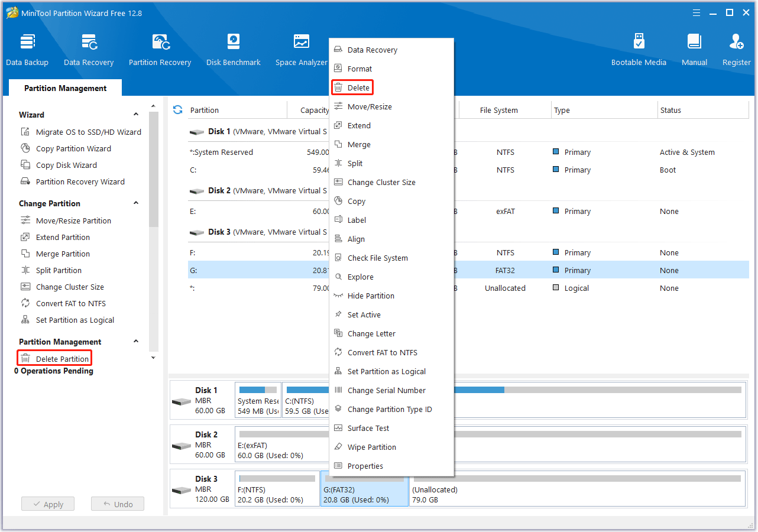Select Label in context menu

point(391,220)
